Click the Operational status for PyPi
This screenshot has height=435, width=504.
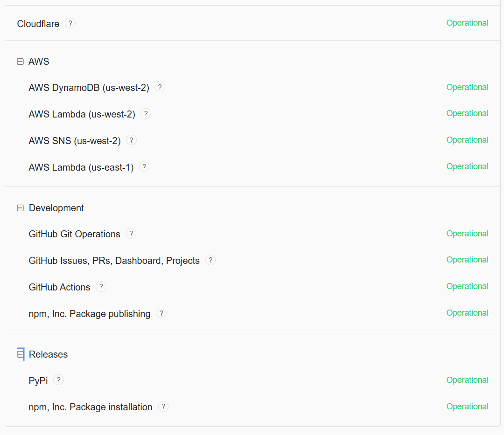tap(467, 380)
